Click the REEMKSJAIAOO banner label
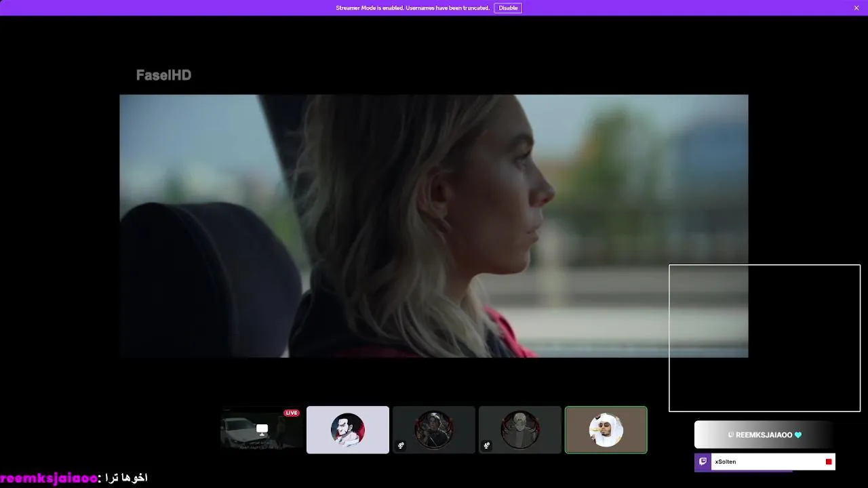 [764, 435]
